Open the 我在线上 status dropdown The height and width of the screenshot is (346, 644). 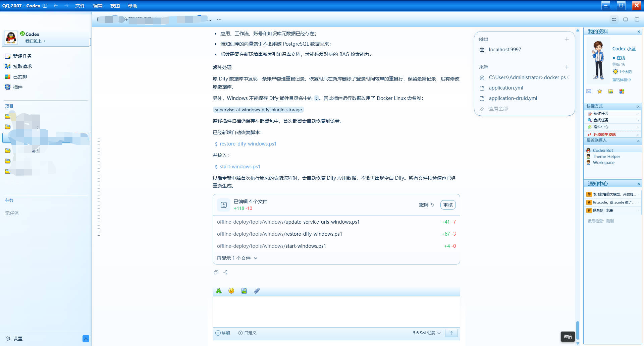click(35, 41)
